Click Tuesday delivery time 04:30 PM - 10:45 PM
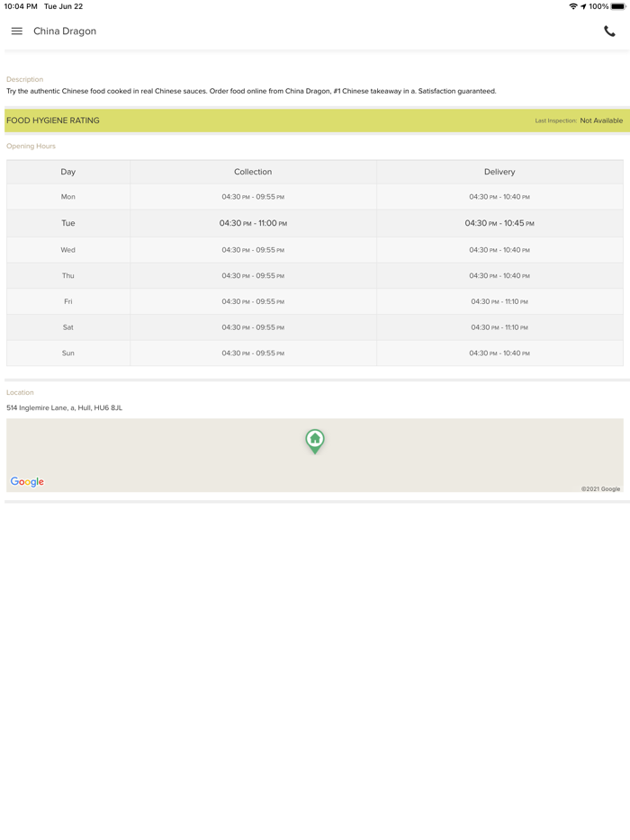Screen dimensions: 630x840 pyautogui.click(x=499, y=223)
